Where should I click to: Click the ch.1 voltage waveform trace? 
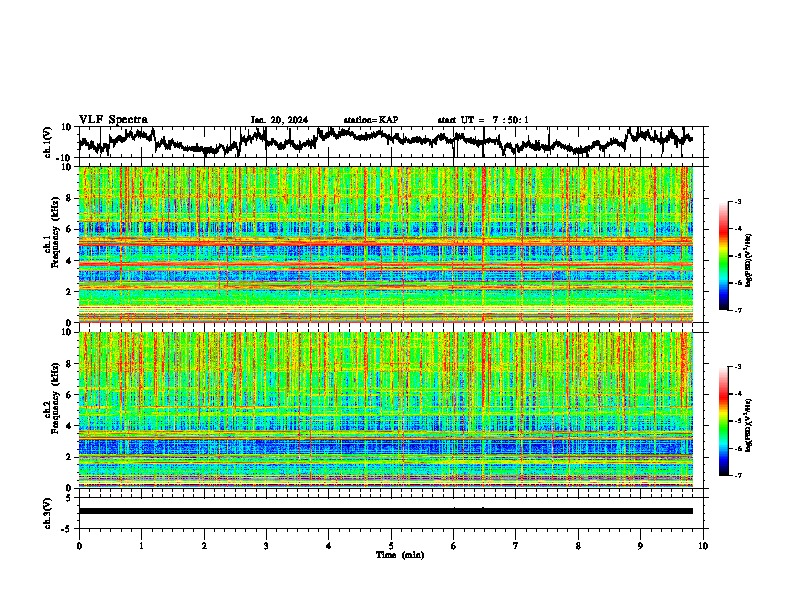point(385,141)
